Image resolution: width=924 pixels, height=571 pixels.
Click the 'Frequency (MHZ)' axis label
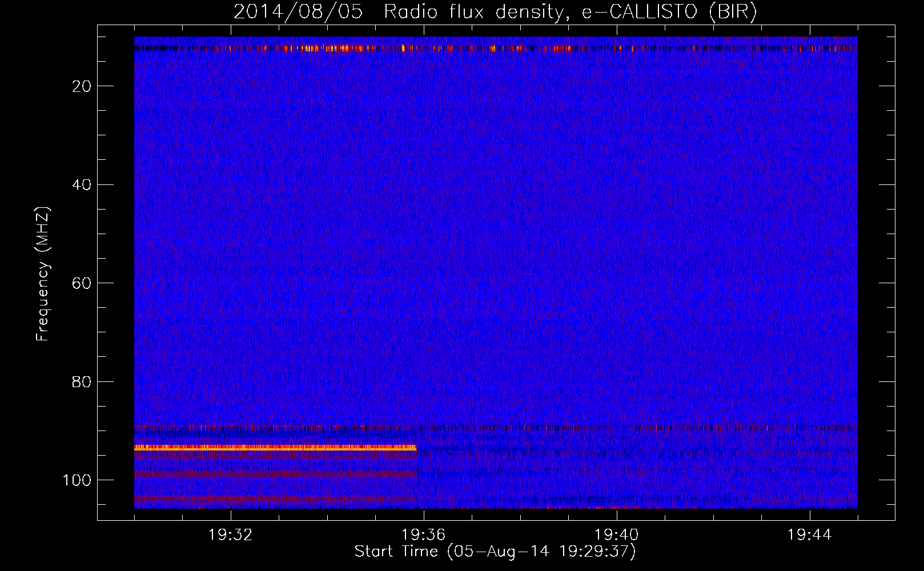43,274
